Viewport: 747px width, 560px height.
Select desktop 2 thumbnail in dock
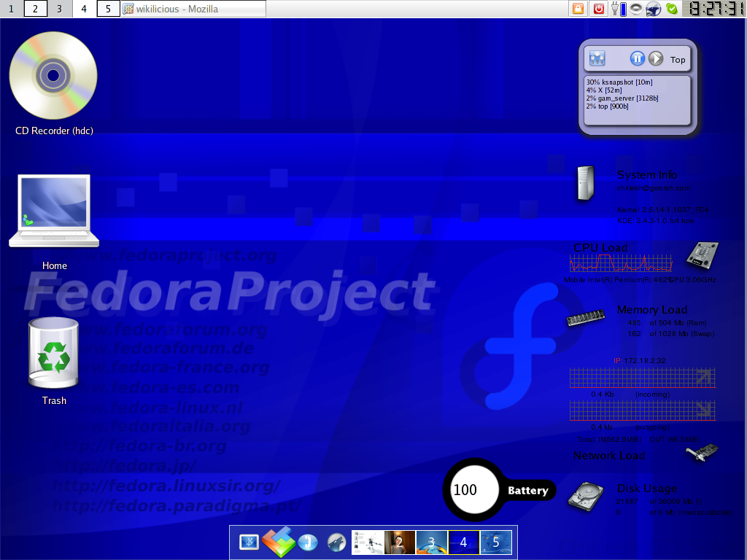click(x=400, y=542)
